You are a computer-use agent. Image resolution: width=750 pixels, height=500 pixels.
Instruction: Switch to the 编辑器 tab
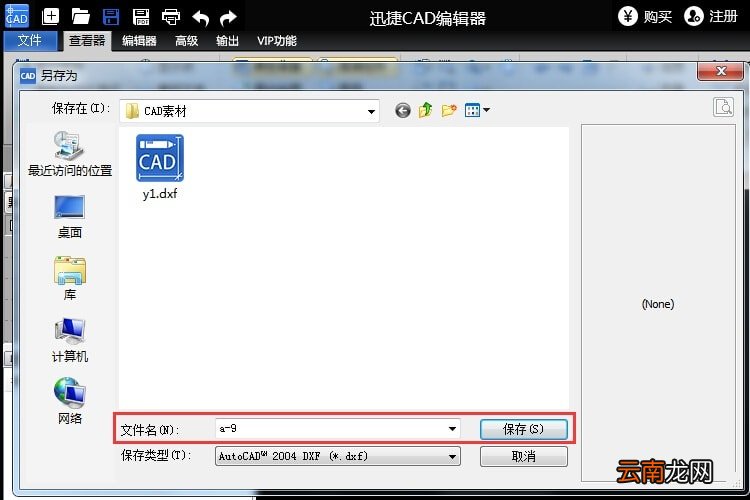[139, 41]
